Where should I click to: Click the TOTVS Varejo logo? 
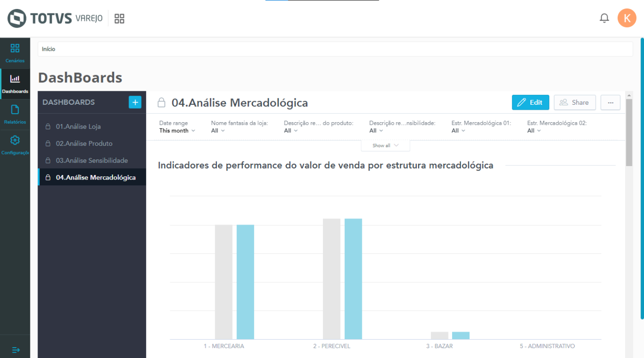tap(55, 18)
